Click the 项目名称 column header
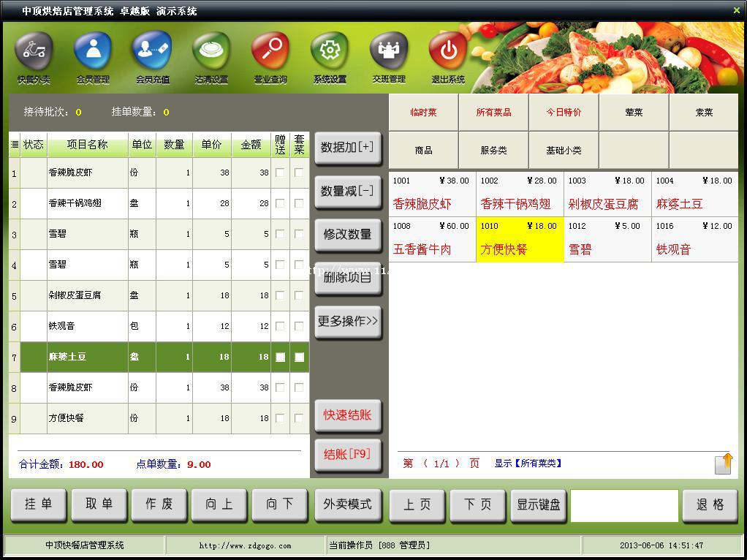 pos(88,145)
